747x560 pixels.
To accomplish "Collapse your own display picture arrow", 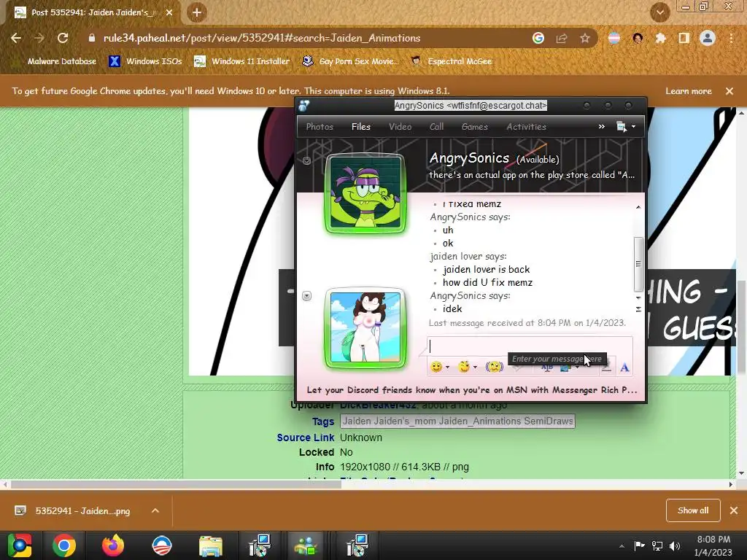I will click(307, 296).
